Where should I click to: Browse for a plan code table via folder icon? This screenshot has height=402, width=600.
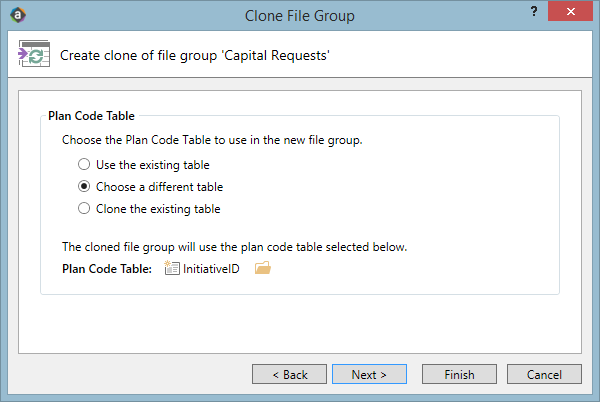pyautogui.click(x=263, y=268)
